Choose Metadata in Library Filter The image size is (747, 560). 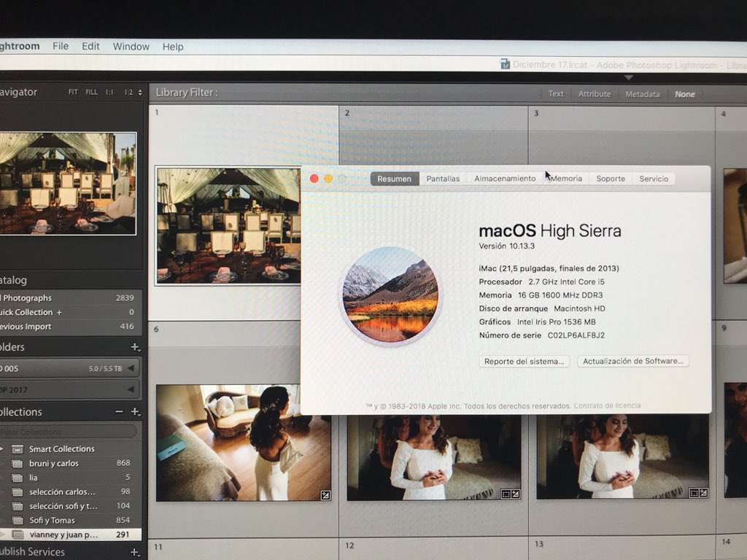(642, 94)
